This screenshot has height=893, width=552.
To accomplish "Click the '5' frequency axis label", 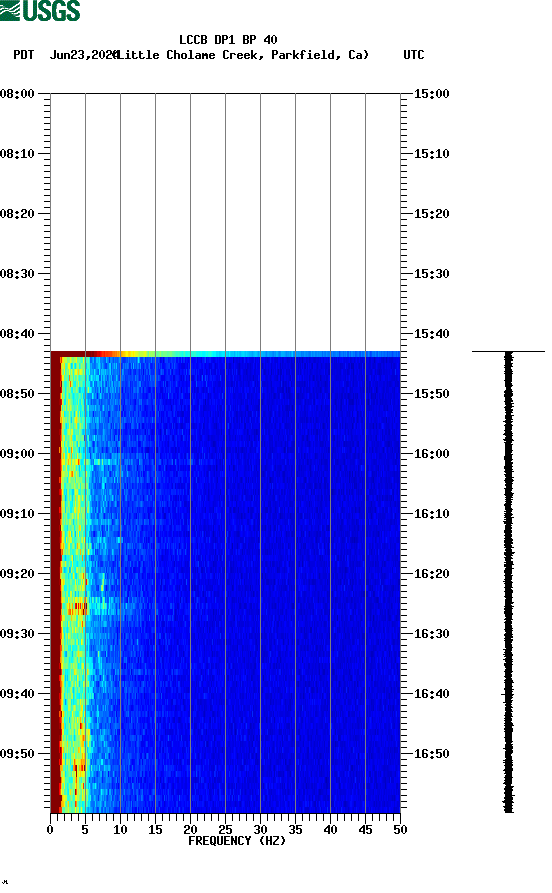I will coord(85,830).
